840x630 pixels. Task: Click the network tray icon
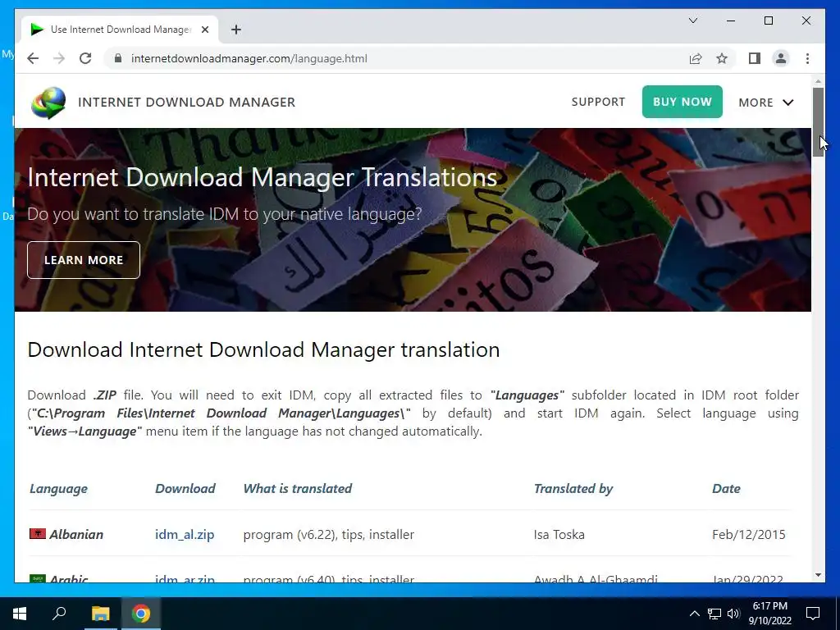714,614
